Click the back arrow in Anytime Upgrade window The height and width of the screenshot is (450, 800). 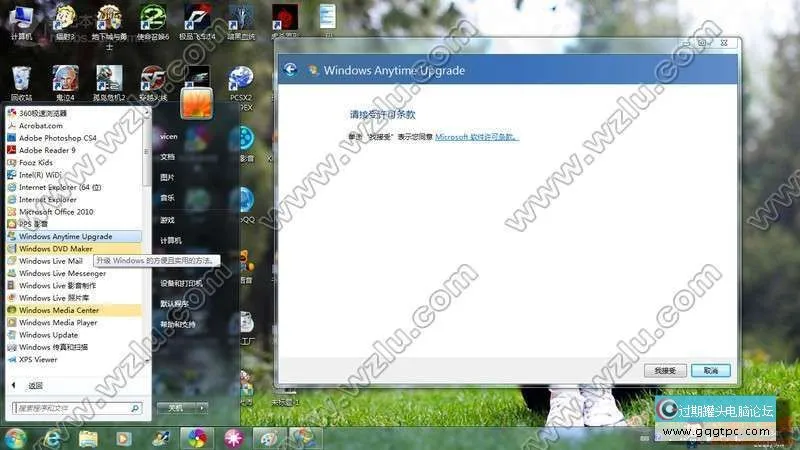(x=291, y=69)
